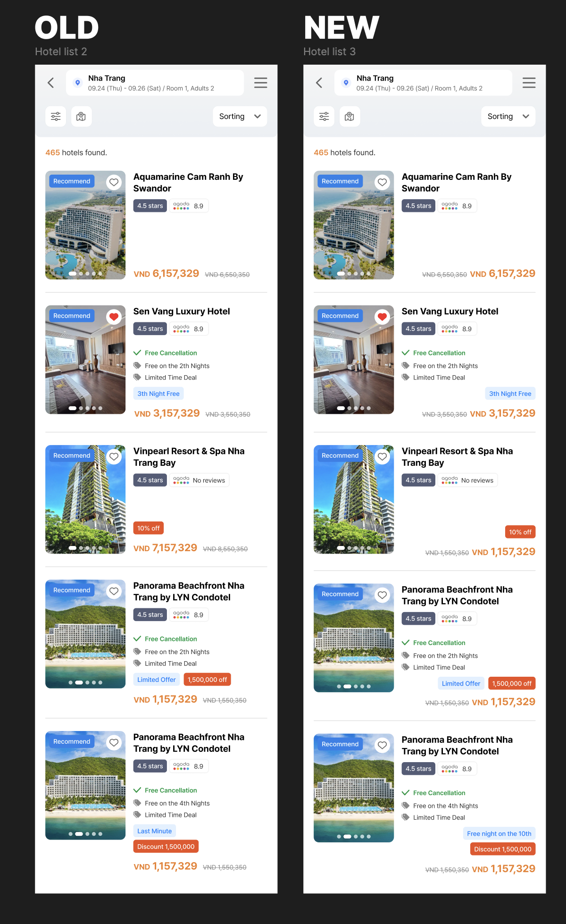Click image carousel dots on NEW Aquamarine photo
Screen dimensions: 566x924
(354, 274)
